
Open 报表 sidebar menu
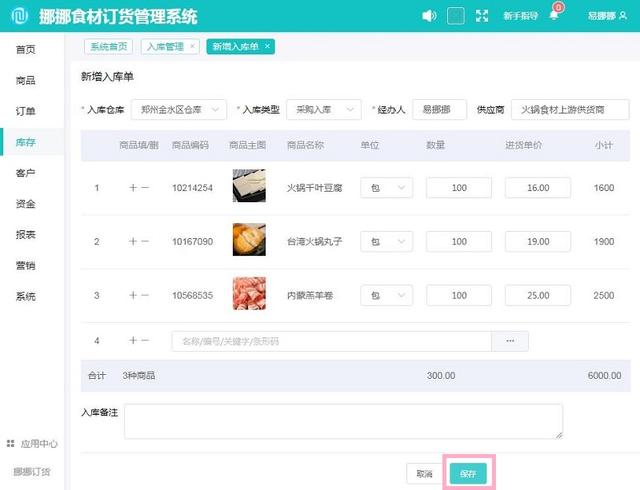(26, 235)
